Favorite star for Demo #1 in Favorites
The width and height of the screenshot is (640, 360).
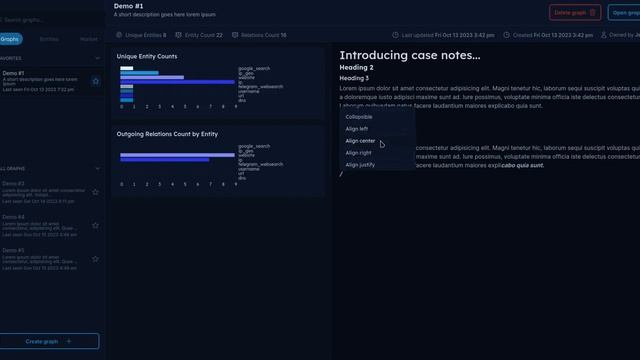[96, 81]
